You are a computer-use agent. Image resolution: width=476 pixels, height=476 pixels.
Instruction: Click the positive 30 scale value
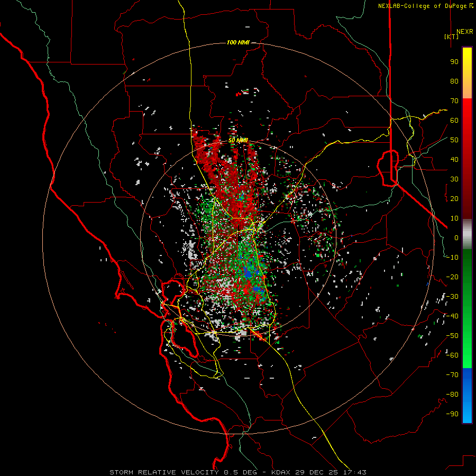(454, 179)
